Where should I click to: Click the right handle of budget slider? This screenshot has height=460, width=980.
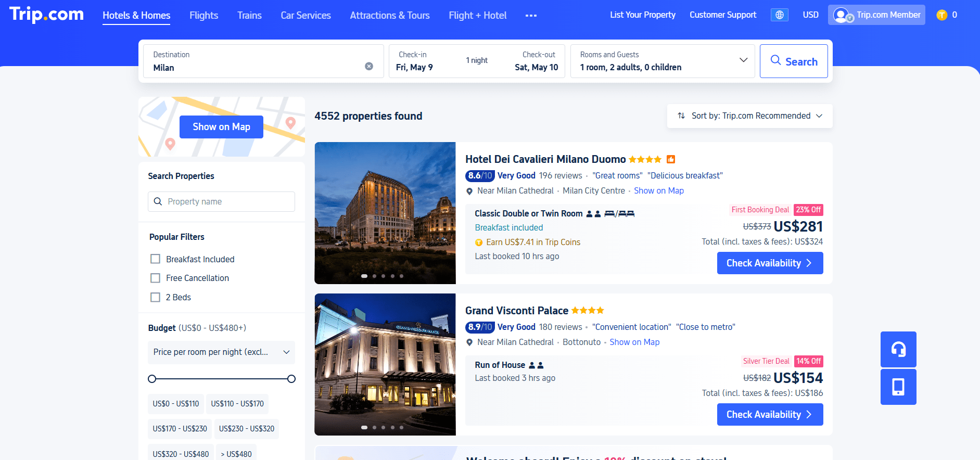(291, 379)
